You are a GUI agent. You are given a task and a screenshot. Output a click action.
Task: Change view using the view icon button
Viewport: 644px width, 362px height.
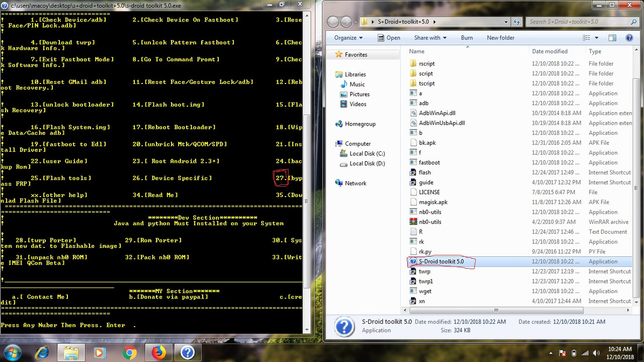(x=586, y=38)
